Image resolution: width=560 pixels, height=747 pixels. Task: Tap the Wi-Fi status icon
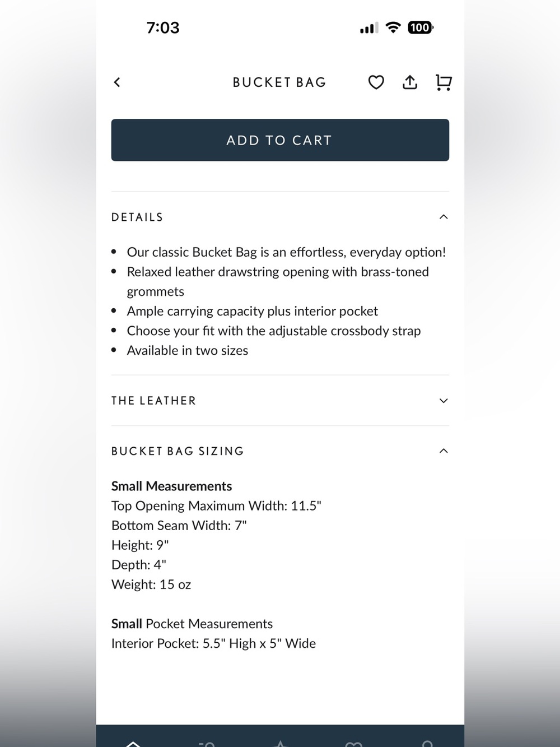[x=394, y=27]
